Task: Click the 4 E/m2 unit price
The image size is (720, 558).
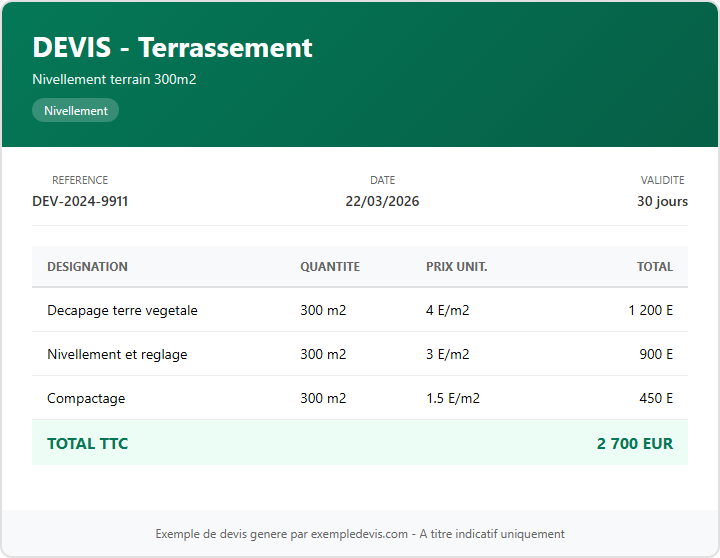Action: tap(447, 310)
